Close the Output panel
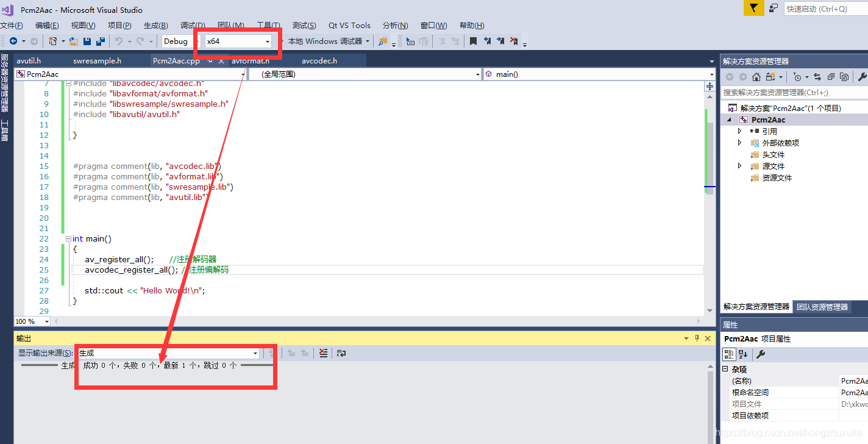 click(708, 338)
